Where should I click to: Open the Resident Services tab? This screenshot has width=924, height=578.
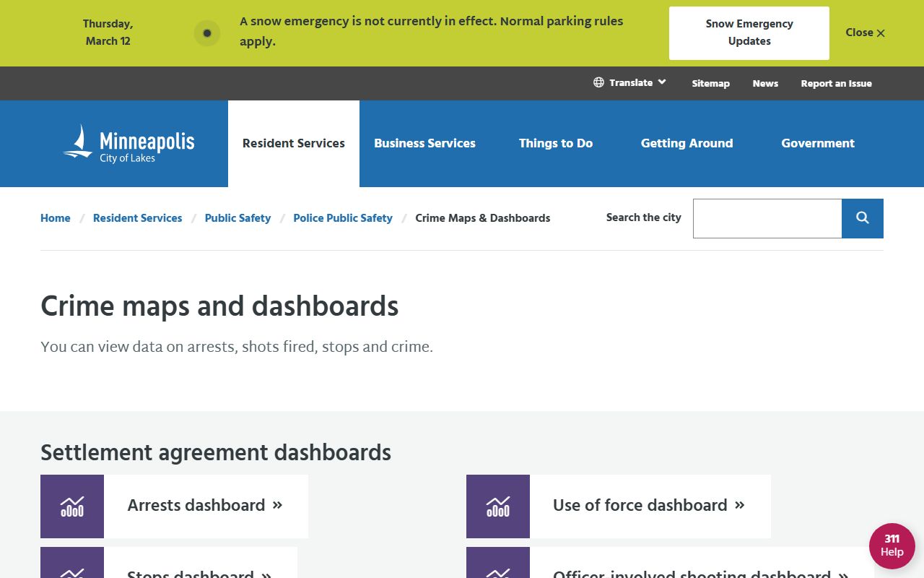pos(294,144)
